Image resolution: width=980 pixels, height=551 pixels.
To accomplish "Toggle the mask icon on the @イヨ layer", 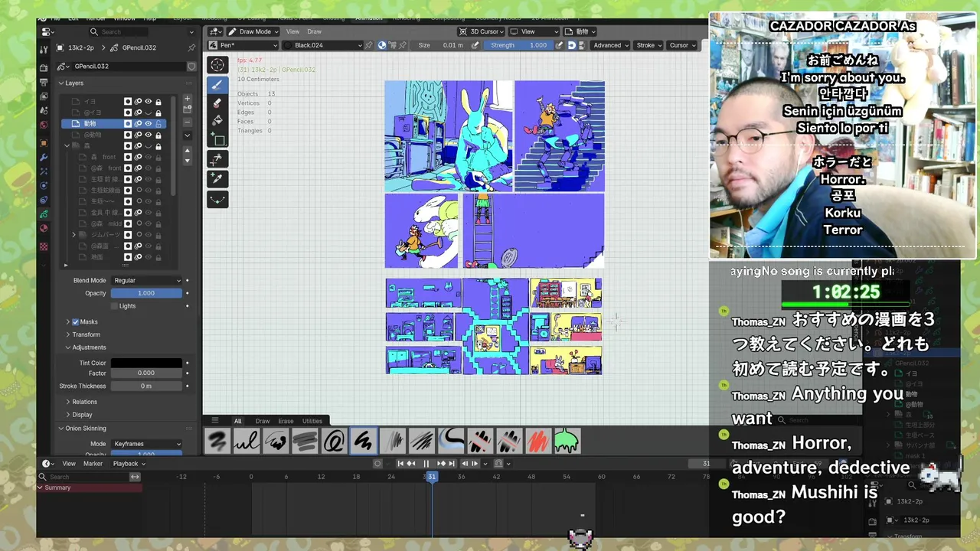I will pos(128,112).
